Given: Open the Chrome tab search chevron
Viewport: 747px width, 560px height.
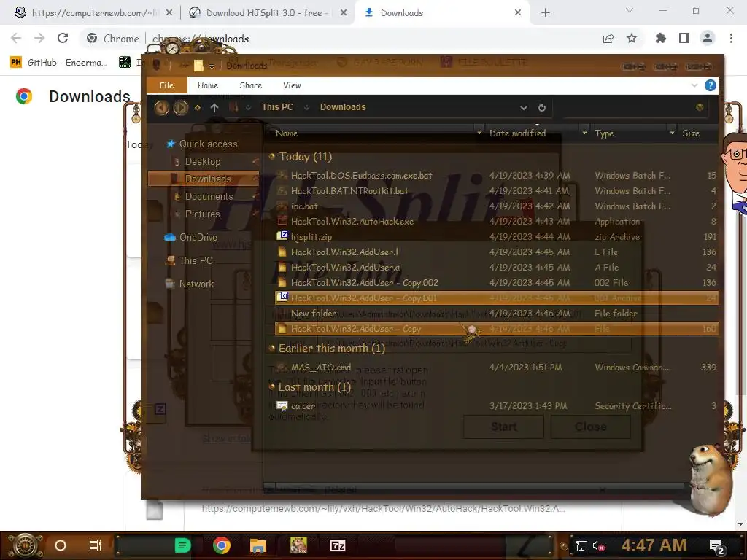Looking at the screenshot, I should click(x=630, y=10).
